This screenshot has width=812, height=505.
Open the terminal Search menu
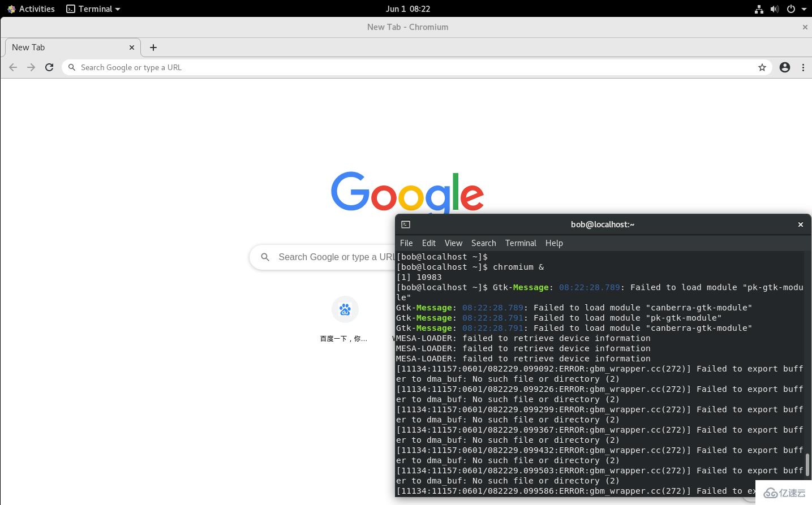483,243
